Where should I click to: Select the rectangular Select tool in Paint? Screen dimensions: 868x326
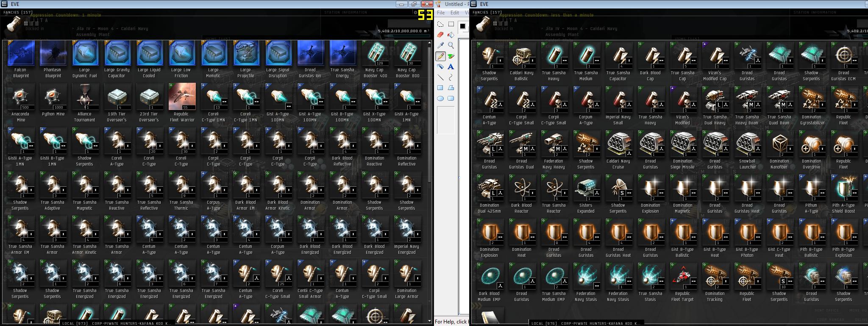pyautogui.click(x=451, y=24)
